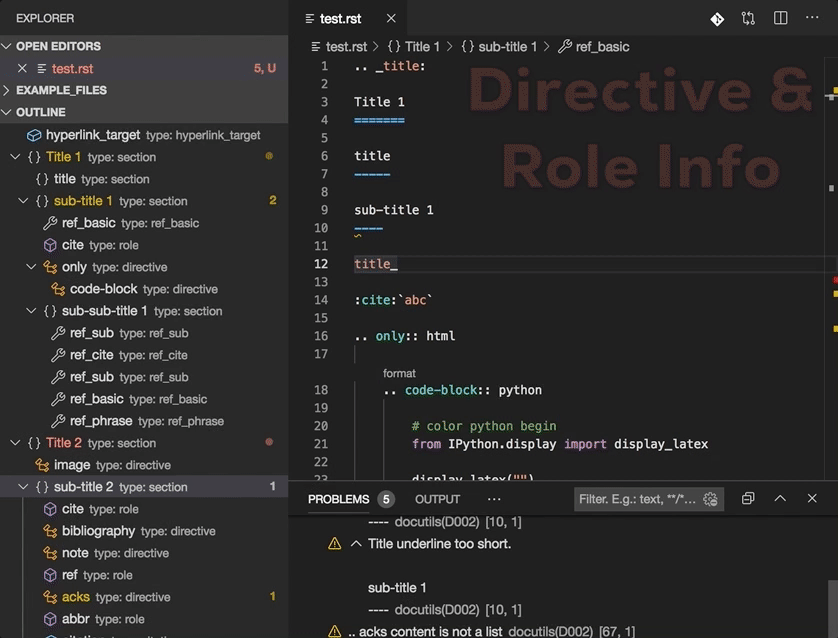Click the problems count badge 5

[385, 499]
